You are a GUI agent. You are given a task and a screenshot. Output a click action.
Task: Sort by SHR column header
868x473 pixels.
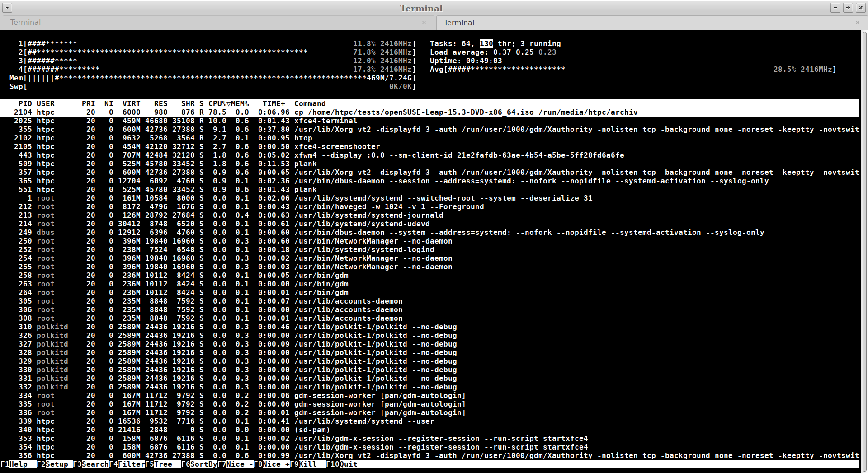coord(188,103)
